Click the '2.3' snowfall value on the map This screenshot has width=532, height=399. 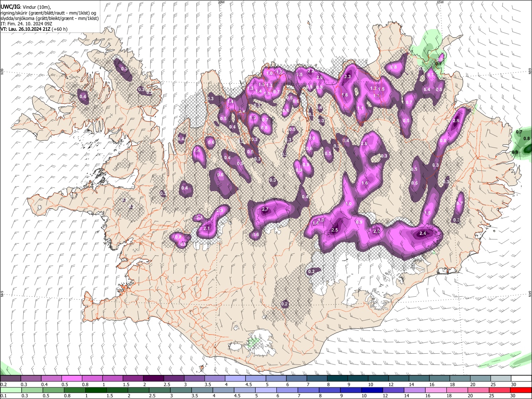click(x=348, y=76)
